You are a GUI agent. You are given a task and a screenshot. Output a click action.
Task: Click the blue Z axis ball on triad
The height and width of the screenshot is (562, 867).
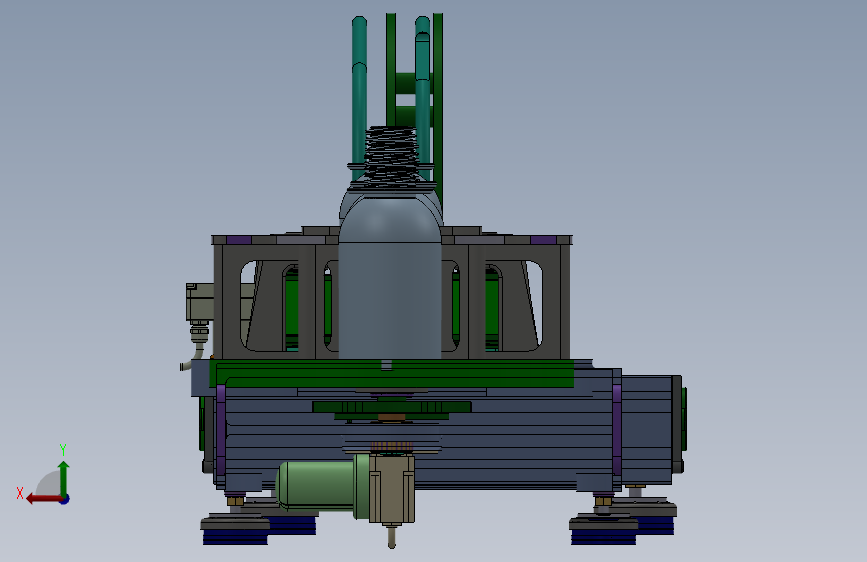tap(65, 499)
